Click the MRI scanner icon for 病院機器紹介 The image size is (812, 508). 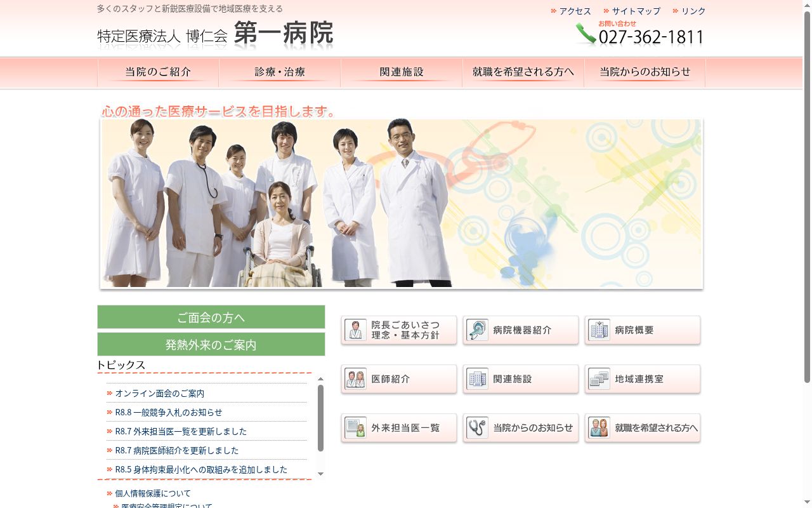[477, 330]
